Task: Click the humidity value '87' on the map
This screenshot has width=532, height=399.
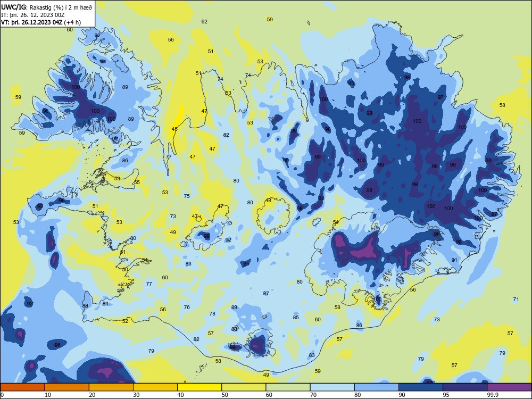Action: click(266, 293)
